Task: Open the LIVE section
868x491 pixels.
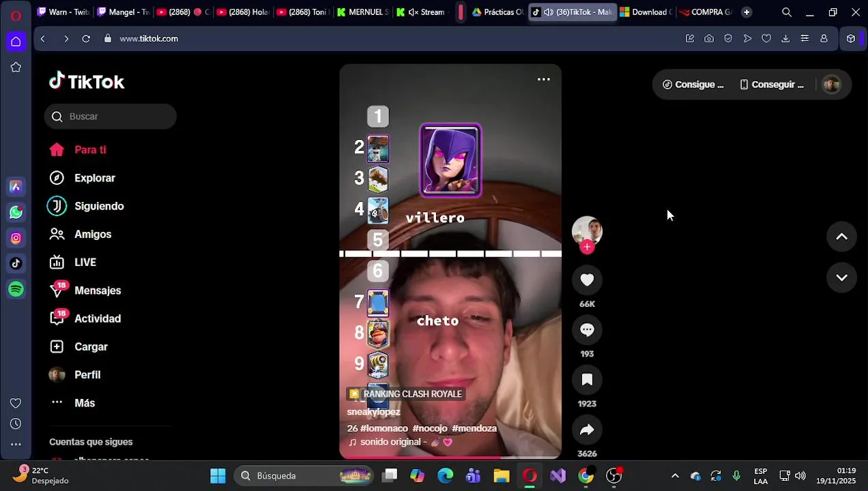Action: [73, 263]
